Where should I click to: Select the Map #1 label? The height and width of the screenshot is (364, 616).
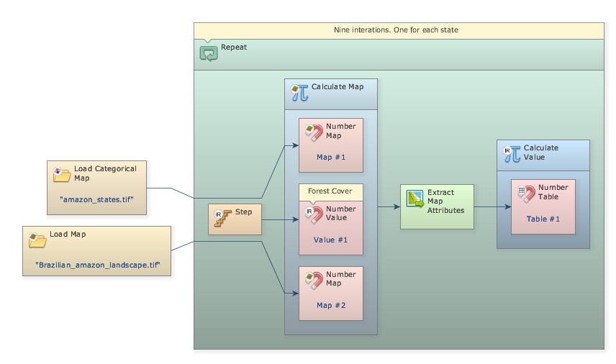point(331,157)
